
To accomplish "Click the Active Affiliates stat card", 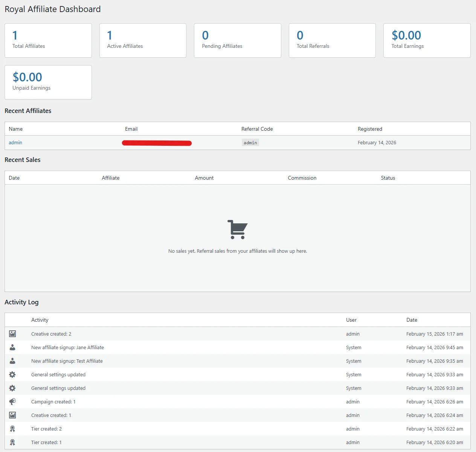I will (143, 40).
